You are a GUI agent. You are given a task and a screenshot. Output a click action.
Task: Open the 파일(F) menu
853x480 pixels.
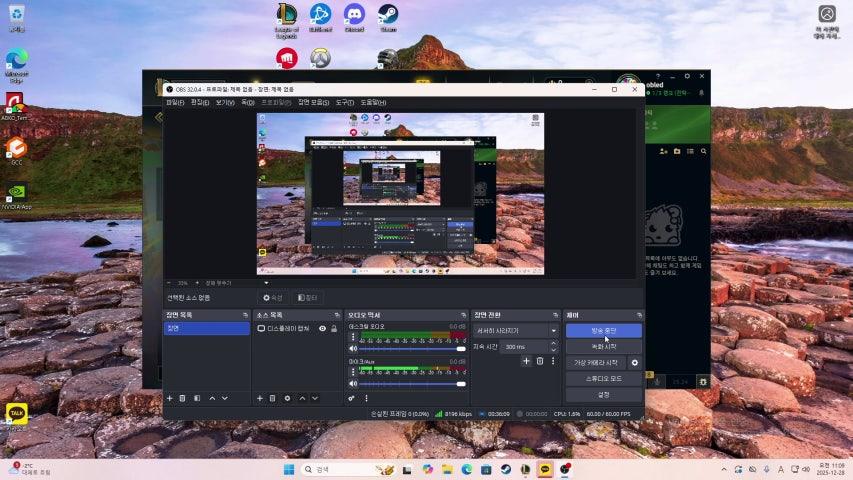(x=174, y=102)
